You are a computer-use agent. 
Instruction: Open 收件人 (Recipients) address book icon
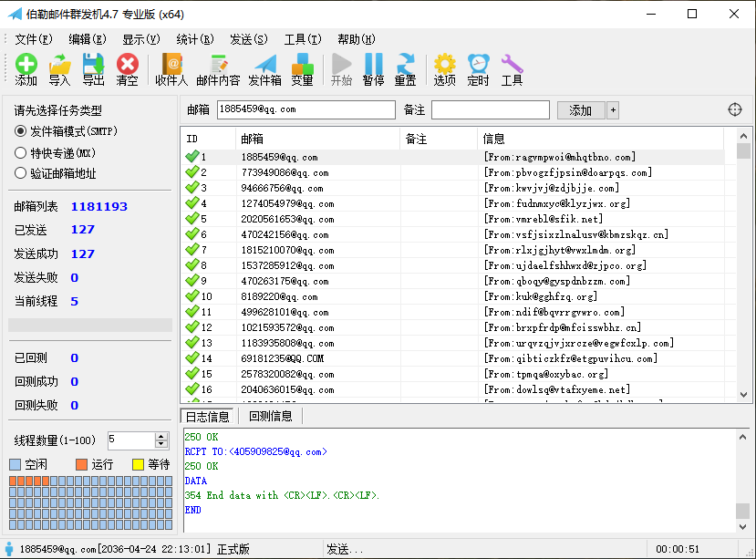pyautogui.click(x=171, y=66)
